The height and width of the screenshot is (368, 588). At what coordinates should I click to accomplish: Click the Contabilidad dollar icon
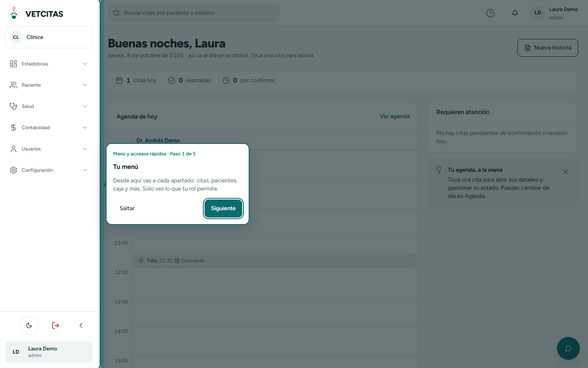click(13, 128)
